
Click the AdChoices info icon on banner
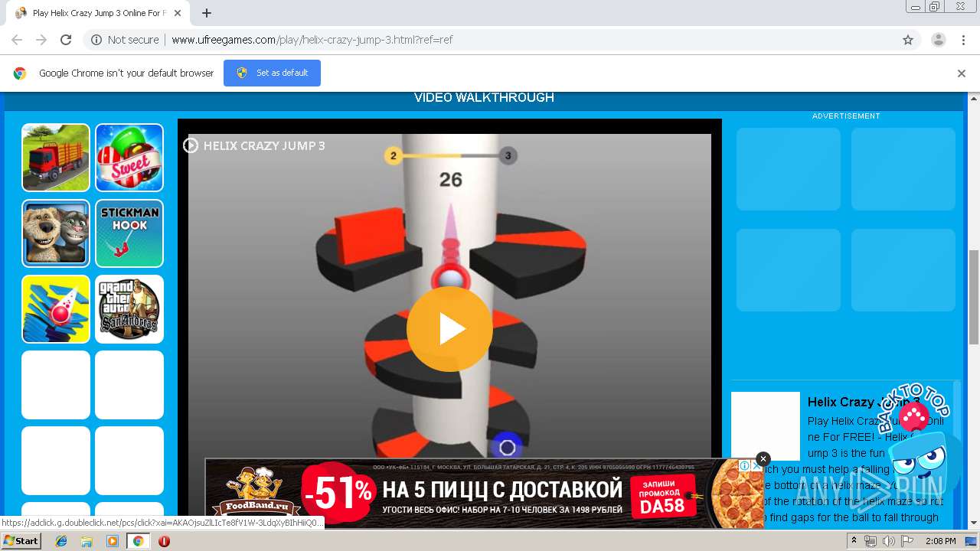tap(744, 465)
